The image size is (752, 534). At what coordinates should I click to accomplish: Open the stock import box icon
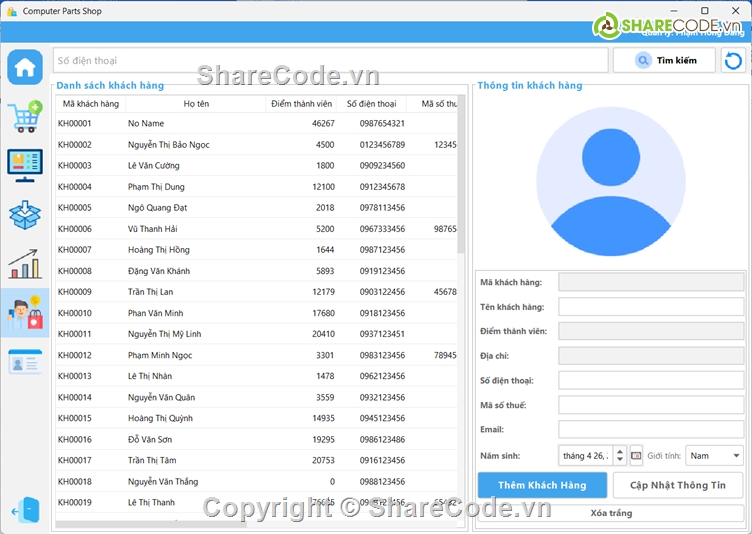tap(25, 215)
